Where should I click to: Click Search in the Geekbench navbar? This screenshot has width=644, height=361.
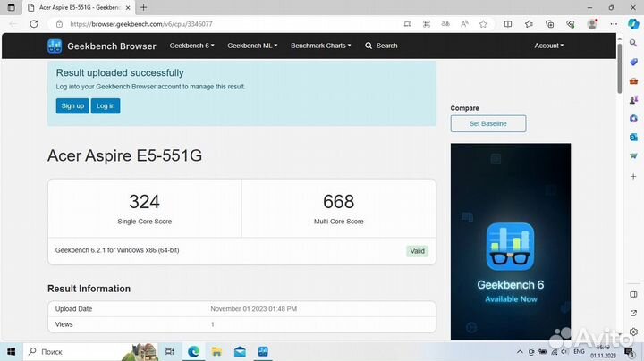click(x=381, y=46)
